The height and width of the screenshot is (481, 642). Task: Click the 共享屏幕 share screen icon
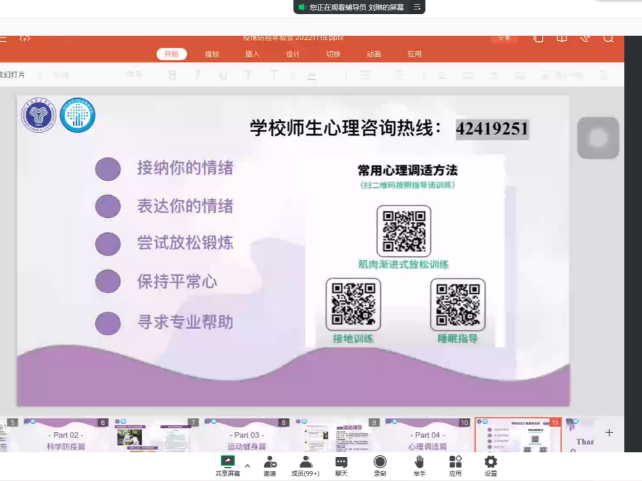pyautogui.click(x=228, y=462)
